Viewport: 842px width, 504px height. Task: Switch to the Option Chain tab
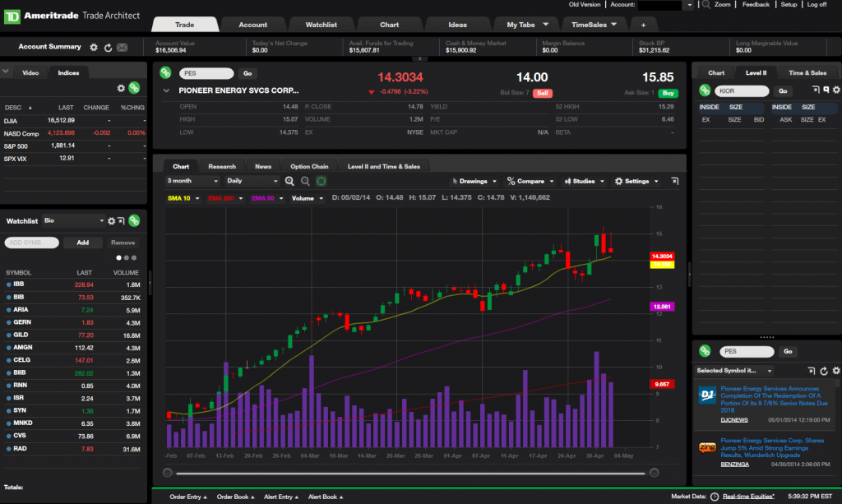(309, 166)
